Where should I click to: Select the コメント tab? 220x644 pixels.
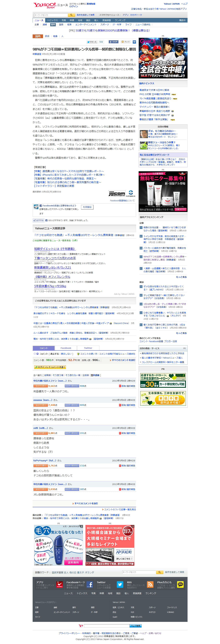tap(44, 348)
